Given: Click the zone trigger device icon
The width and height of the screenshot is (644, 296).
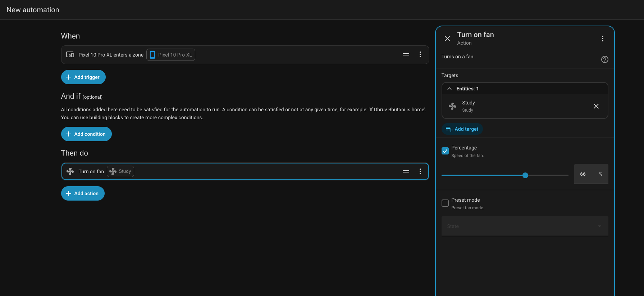Looking at the screenshot, I should click(x=70, y=55).
